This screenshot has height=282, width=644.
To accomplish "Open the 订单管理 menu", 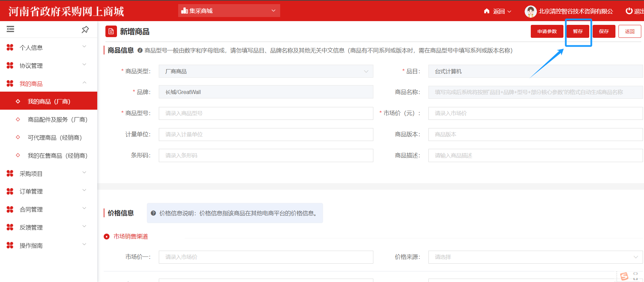I will (49, 191).
